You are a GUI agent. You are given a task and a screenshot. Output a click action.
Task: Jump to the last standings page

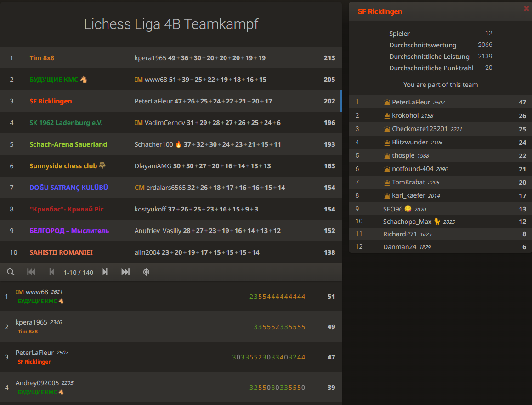pos(125,272)
